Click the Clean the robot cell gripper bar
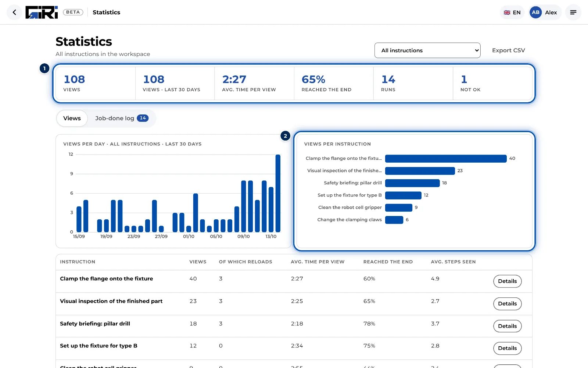This screenshot has width=588, height=368. [x=399, y=208]
